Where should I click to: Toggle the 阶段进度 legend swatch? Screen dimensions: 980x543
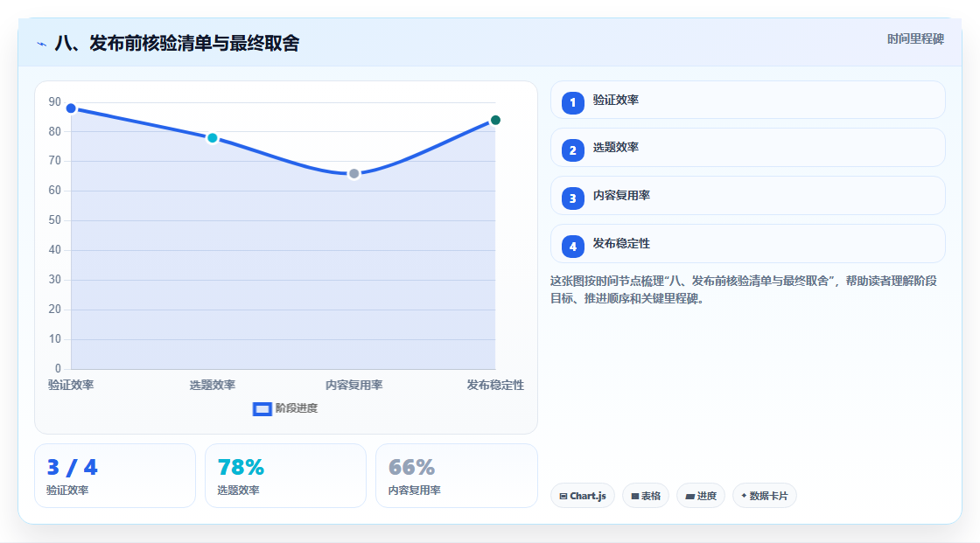click(262, 408)
